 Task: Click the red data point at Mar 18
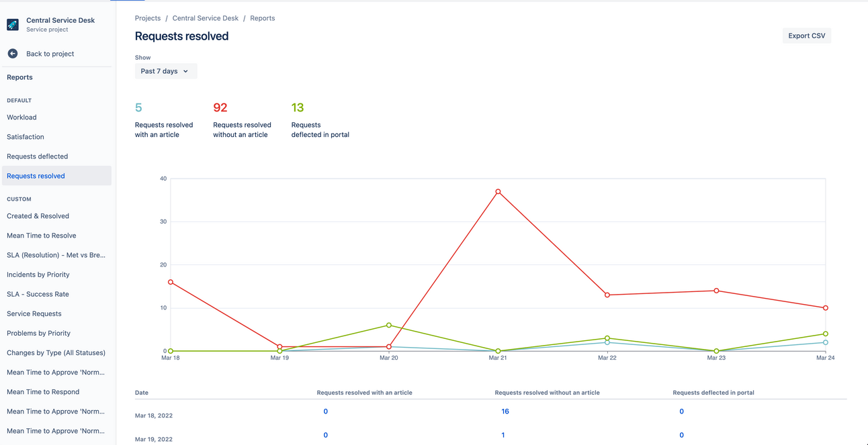(x=171, y=282)
